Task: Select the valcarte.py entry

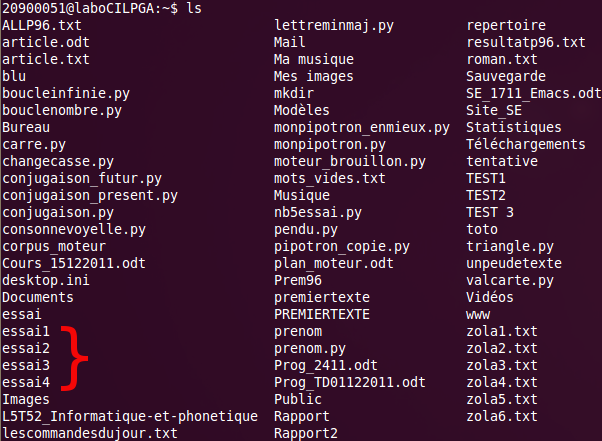Action: point(510,281)
